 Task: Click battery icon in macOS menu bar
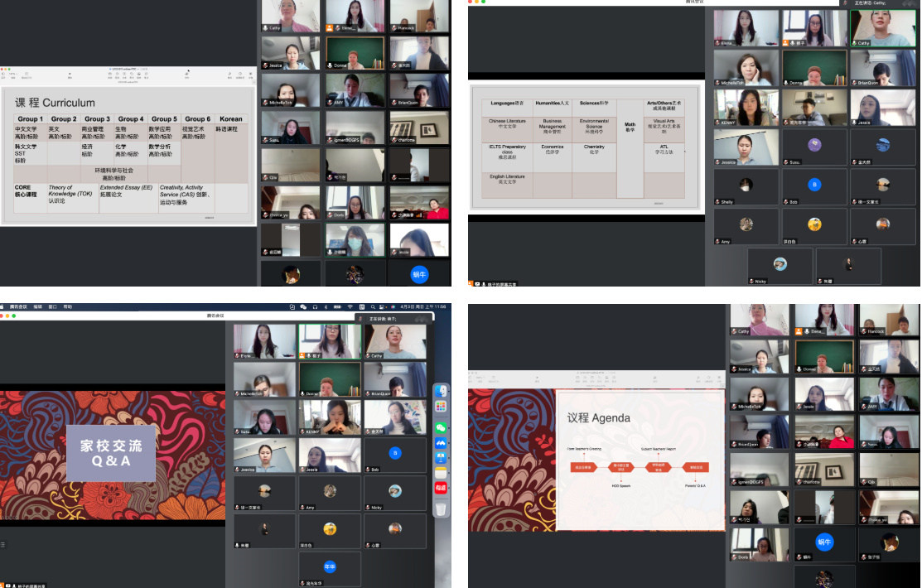(337, 307)
